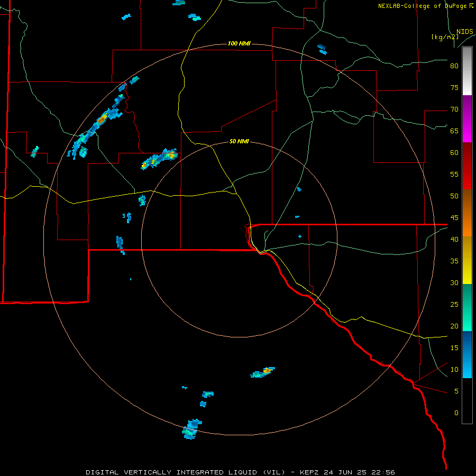The width and height of the screenshot is (476, 476).
Task: Click the 35 value on color scale
Action: 454,261
